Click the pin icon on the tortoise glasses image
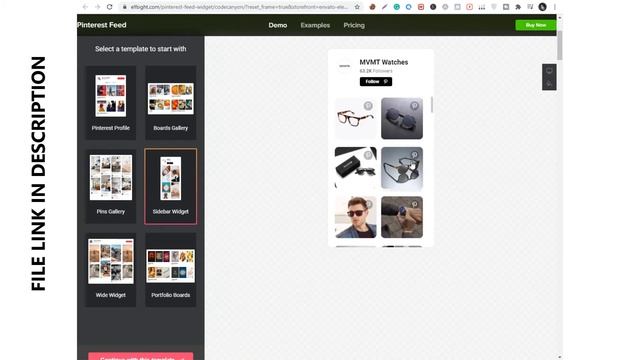Viewport: 640px width, 360px height. pyautogui.click(x=368, y=106)
